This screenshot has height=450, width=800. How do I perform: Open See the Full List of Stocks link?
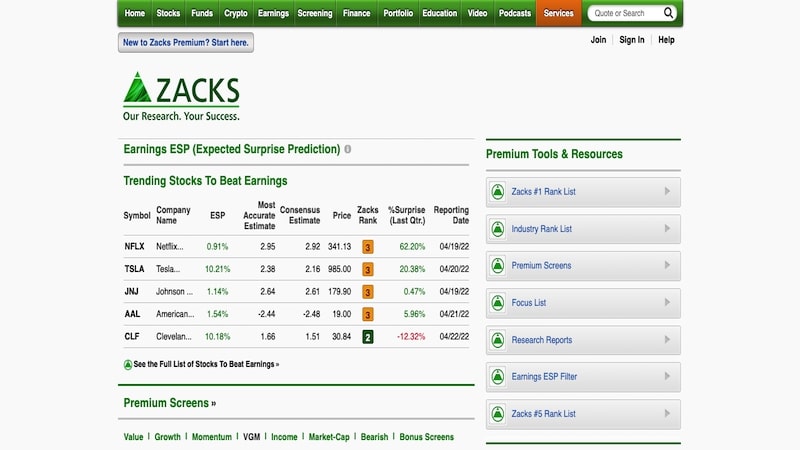coord(206,364)
